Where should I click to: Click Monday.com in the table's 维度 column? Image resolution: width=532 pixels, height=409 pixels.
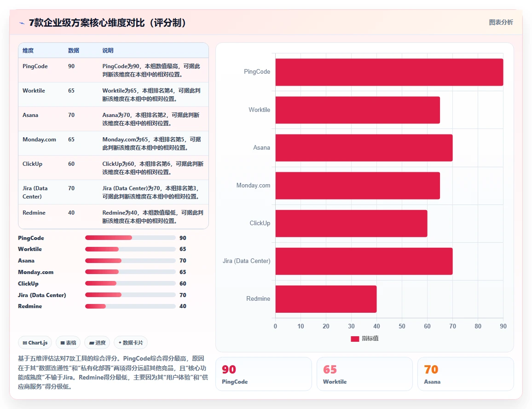pos(40,140)
